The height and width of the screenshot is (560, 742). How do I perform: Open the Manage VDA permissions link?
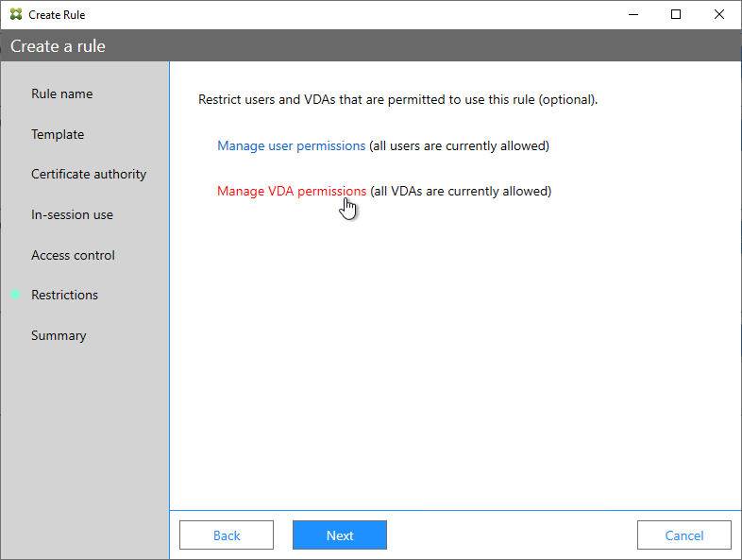tap(292, 192)
